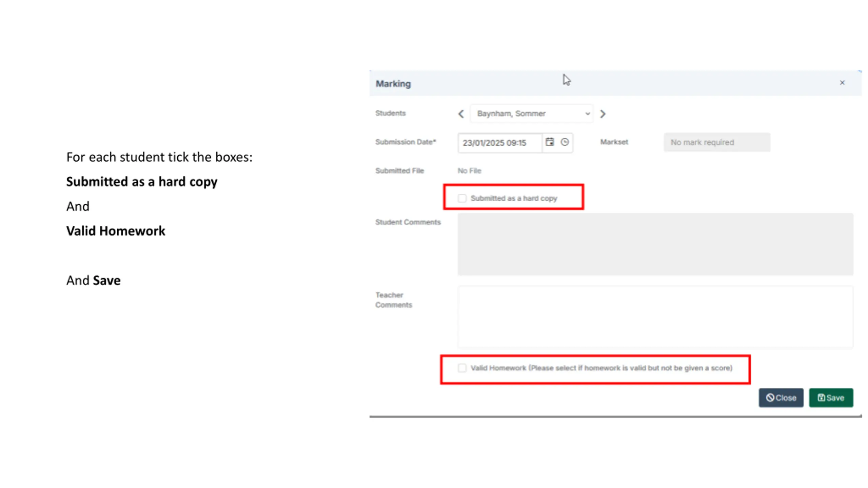Image resolution: width=868 pixels, height=488 pixels.
Task: Click the dropdown arrow beside the student name
Action: (x=587, y=114)
